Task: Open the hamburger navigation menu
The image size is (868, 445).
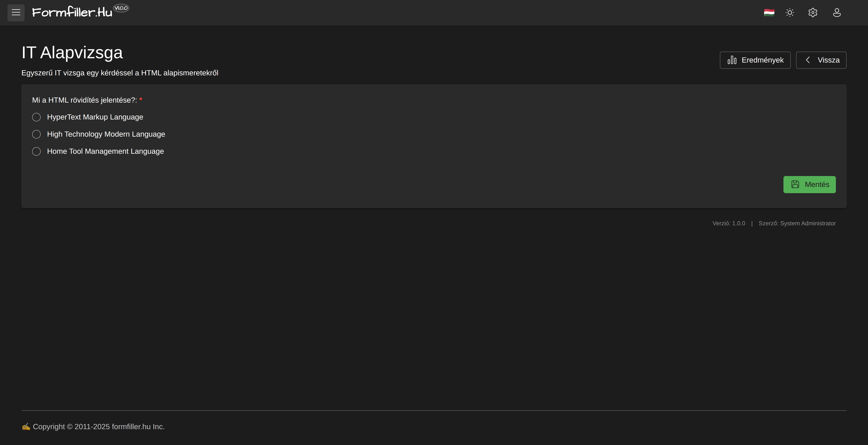Action: tap(16, 13)
